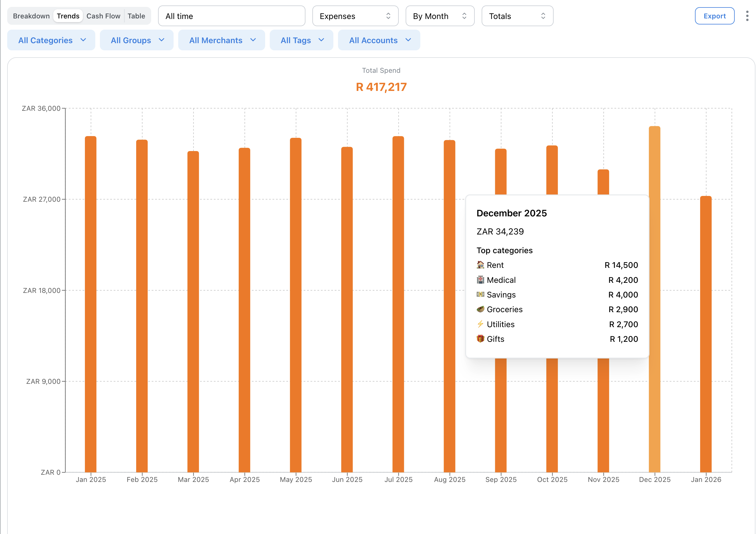The height and width of the screenshot is (534, 756).
Task: Open the three-dot options menu
Action: click(x=747, y=16)
